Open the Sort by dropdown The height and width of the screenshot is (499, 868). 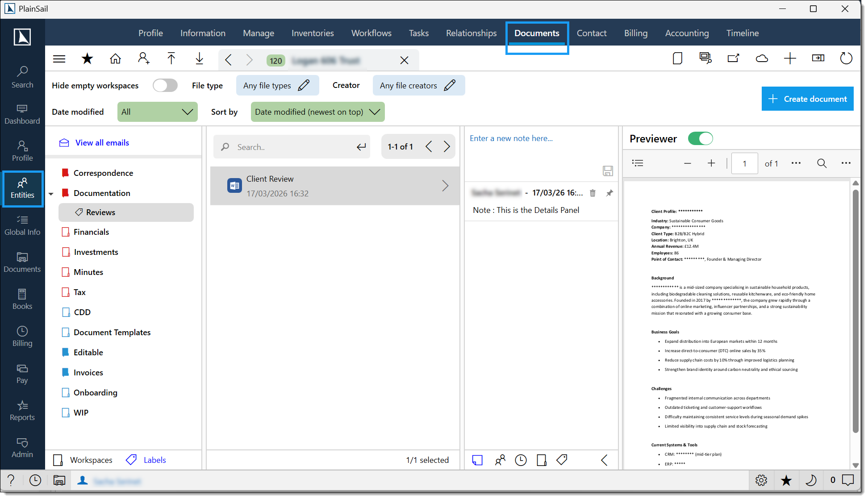click(x=317, y=112)
